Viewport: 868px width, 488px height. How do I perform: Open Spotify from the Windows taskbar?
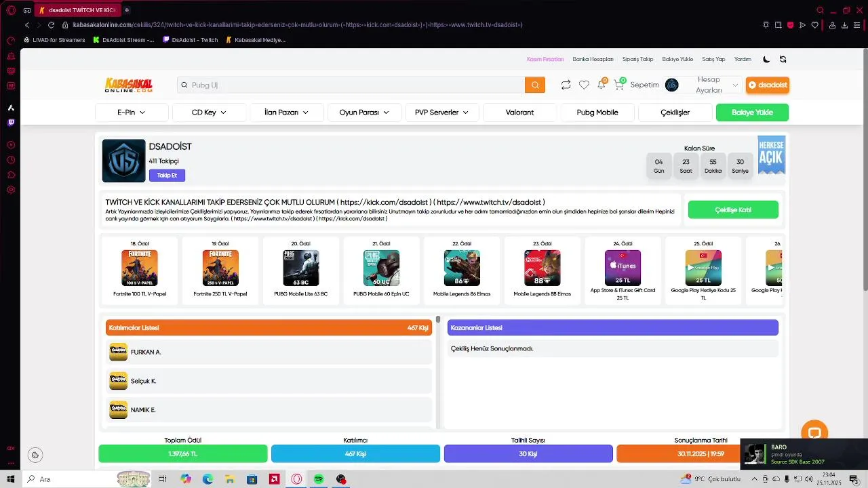(x=319, y=479)
